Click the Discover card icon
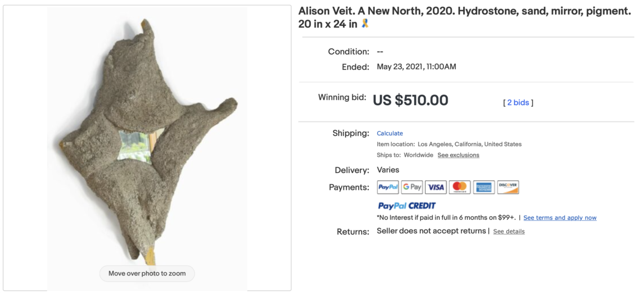 click(x=508, y=187)
